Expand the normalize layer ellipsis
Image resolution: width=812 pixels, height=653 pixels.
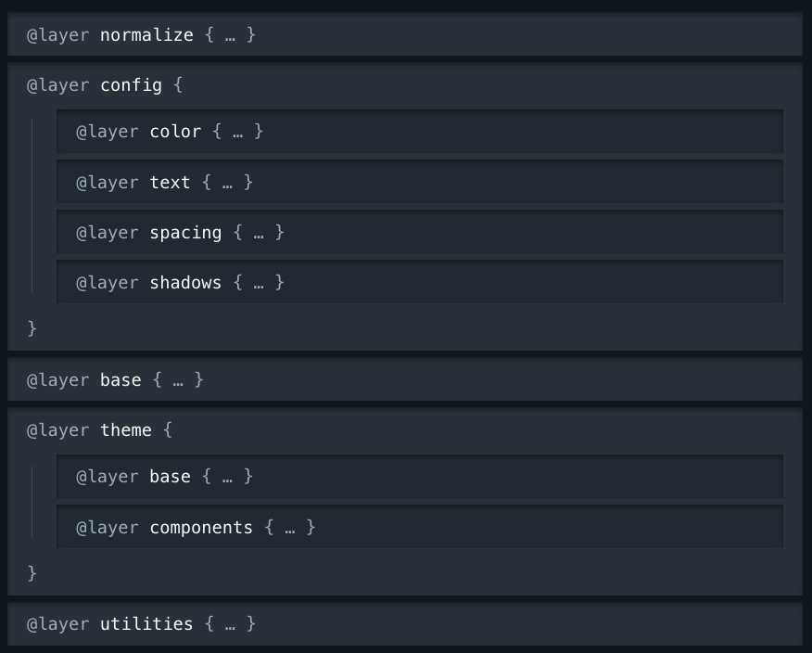click(230, 35)
